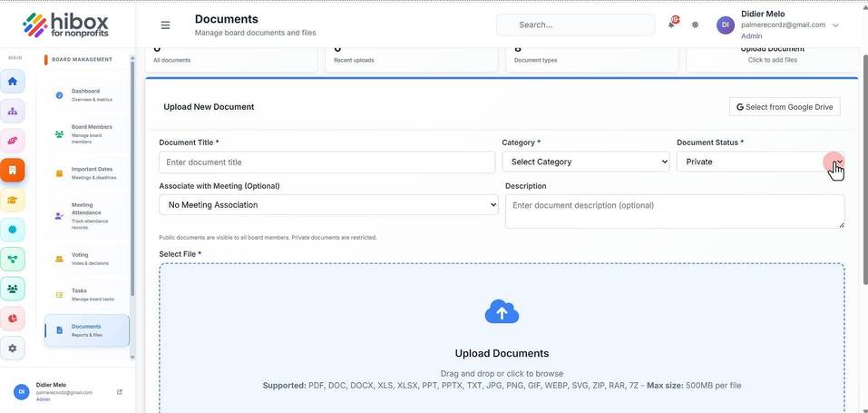Click the DI avatar in sidebar footer
This screenshot has height=413, width=868.
(x=22, y=391)
